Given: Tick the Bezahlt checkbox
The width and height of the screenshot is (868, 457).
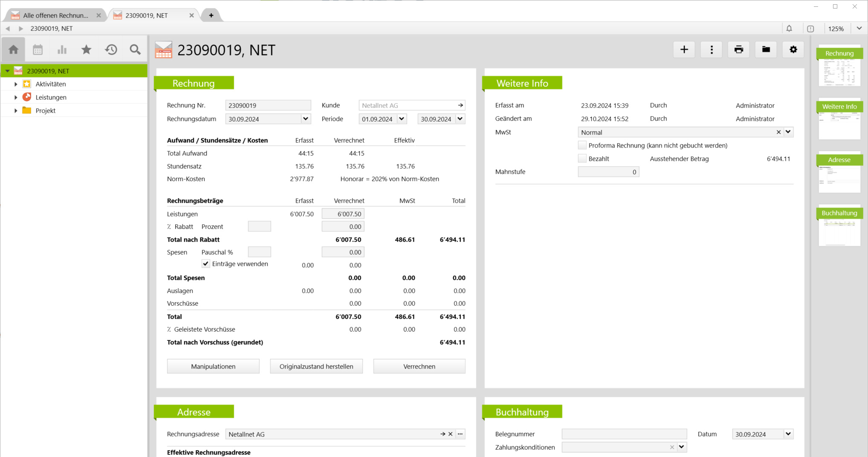Looking at the screenshot, I should (x=582, y=159).
